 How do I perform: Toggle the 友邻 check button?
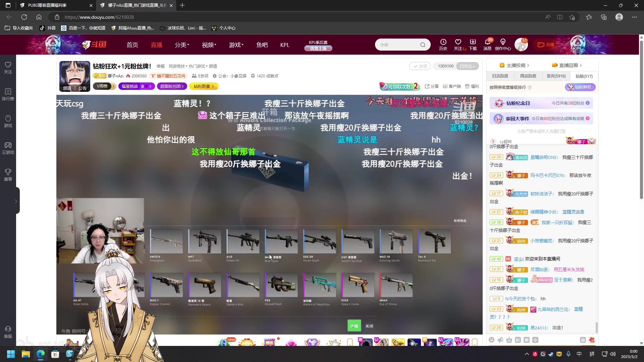click(420, 66)
